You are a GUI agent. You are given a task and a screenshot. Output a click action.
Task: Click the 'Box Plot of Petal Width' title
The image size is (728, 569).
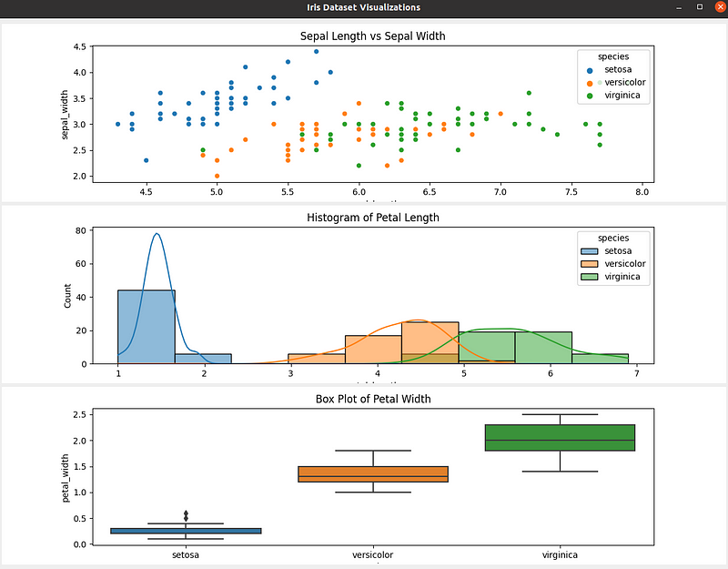pos(373,399)
